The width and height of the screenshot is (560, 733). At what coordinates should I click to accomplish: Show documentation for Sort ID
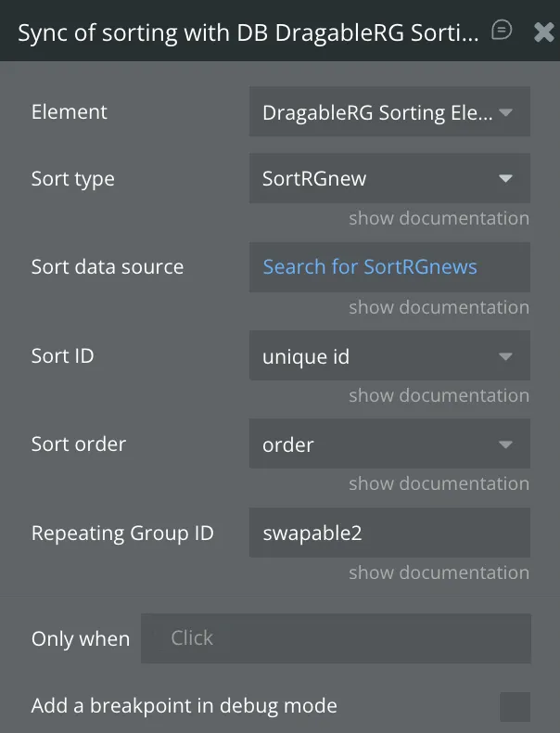click(x=439, y=395)
